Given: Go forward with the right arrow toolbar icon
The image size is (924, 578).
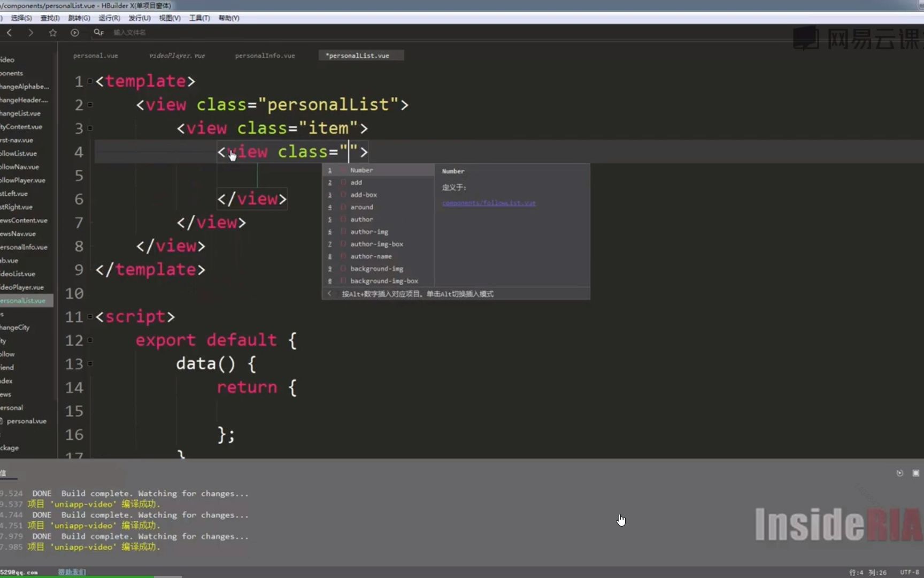Looking at the screenshot, I should point(30,33).
